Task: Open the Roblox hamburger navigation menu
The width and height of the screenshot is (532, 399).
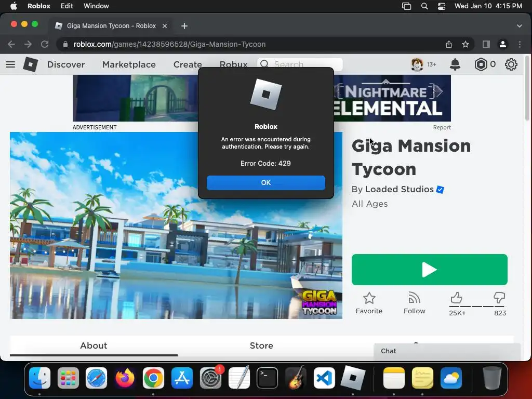Action: (10, 64)
